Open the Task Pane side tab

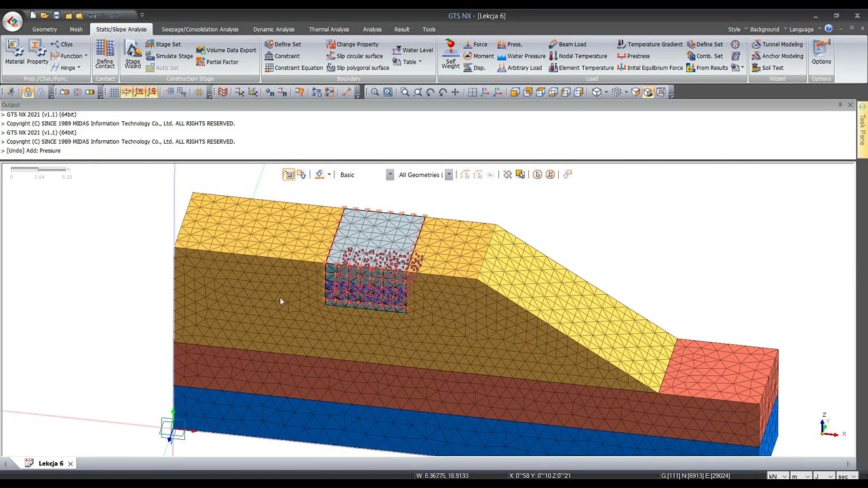863,129
